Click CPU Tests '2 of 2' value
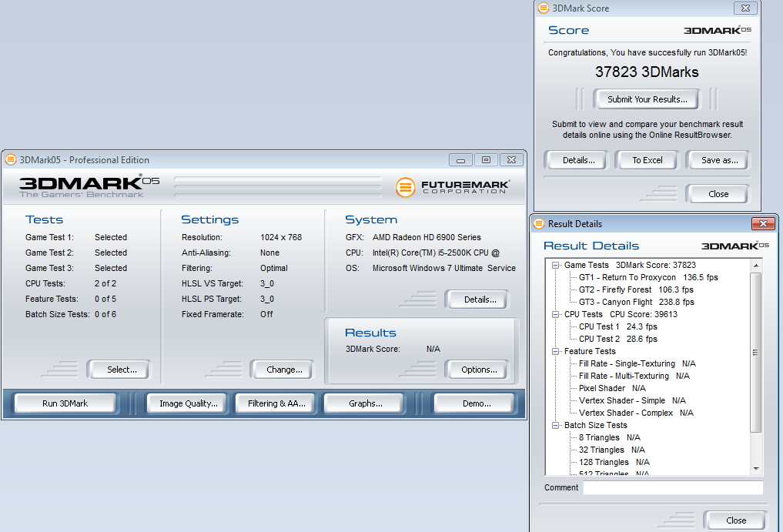Screen dimensions: 783x532 click(x=105, y=284)
